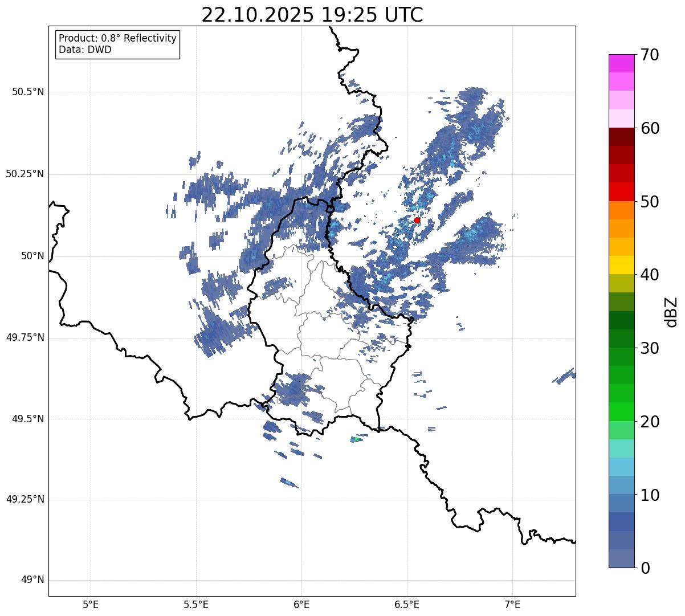Click the dark maroon colorbar swatch below 60
The image size is (685, 616).
click(621, 137)
